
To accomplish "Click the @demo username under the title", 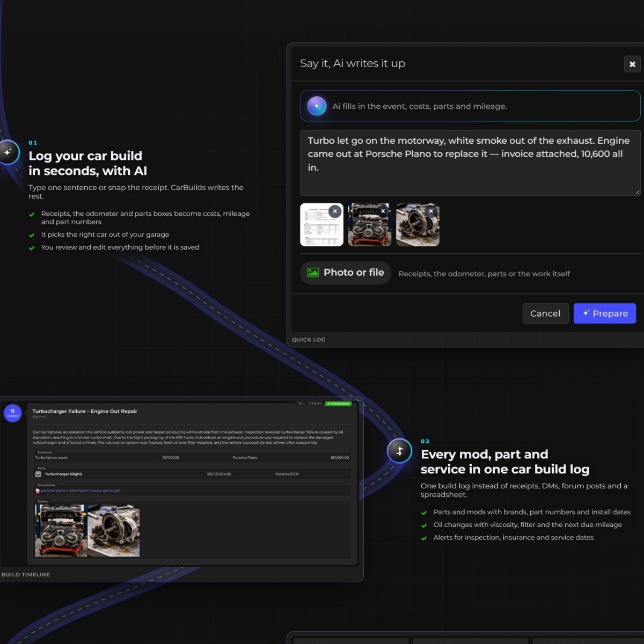I will [39, 417].
